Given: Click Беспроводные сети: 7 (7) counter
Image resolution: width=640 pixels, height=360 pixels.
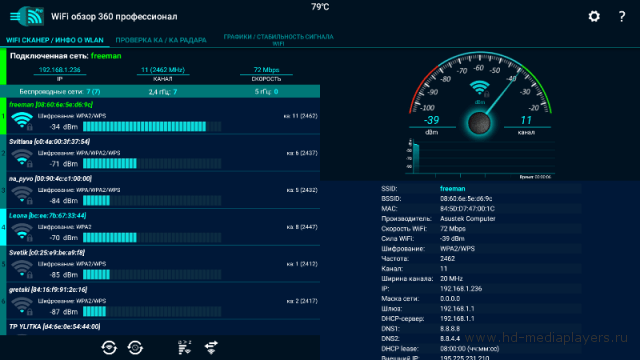Looking at the screenshot, I should tap(60, 92).
